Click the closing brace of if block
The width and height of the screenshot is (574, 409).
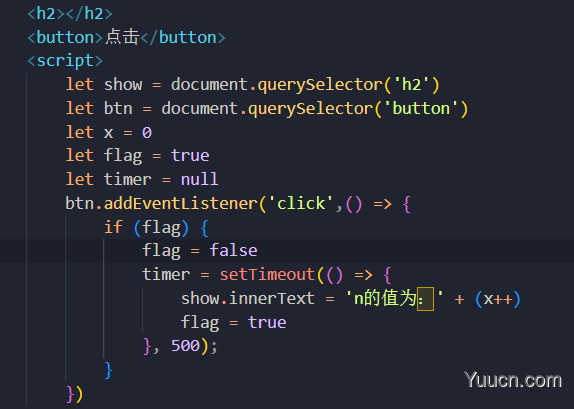tap(108, 370)
